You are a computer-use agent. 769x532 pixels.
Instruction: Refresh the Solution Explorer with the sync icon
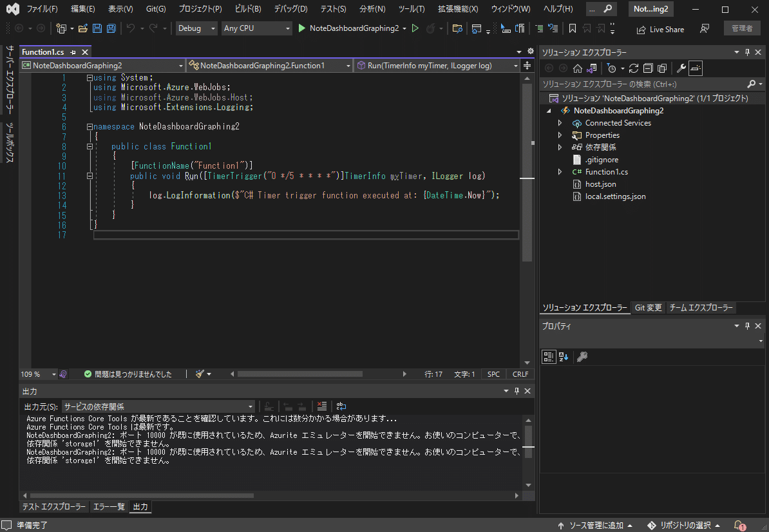point(634,69)
